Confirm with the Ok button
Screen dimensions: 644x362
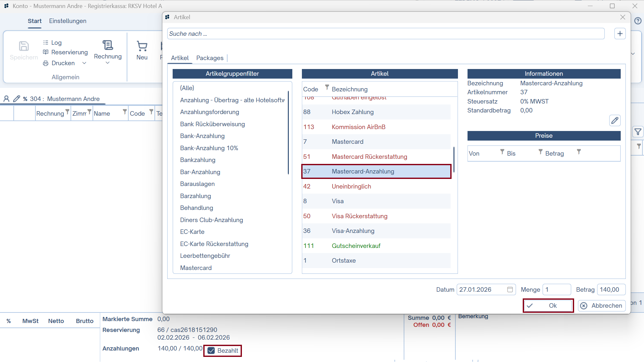coord(548,305)
